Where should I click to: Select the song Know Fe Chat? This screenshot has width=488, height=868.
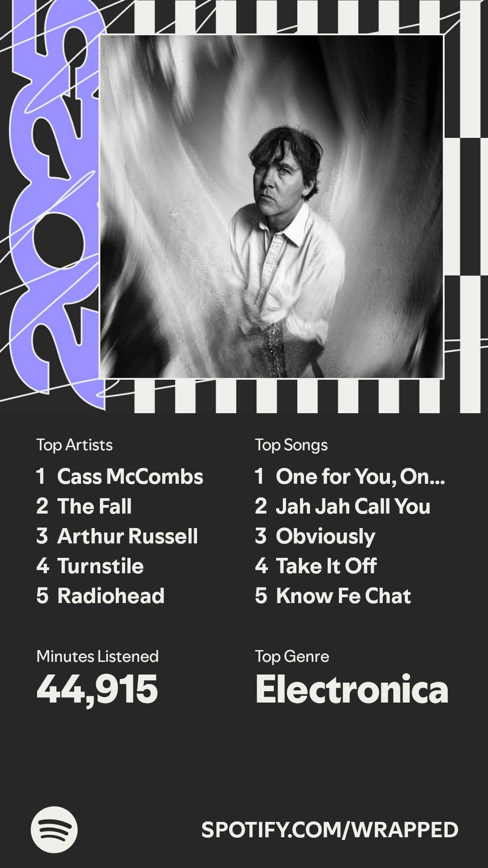[x=343, y=596]
